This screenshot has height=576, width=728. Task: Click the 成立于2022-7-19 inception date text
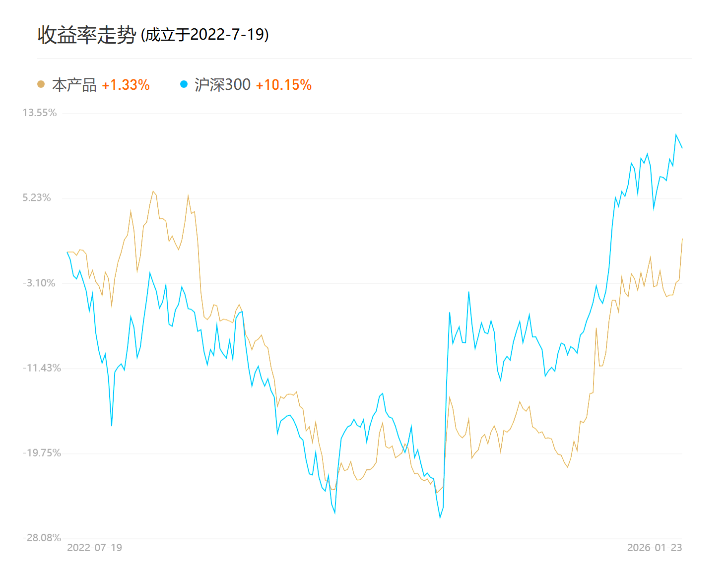[x=205, y=35]
